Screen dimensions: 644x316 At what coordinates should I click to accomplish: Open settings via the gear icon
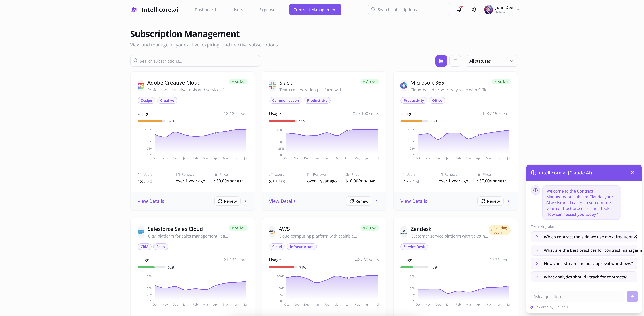tap(474, 9)
